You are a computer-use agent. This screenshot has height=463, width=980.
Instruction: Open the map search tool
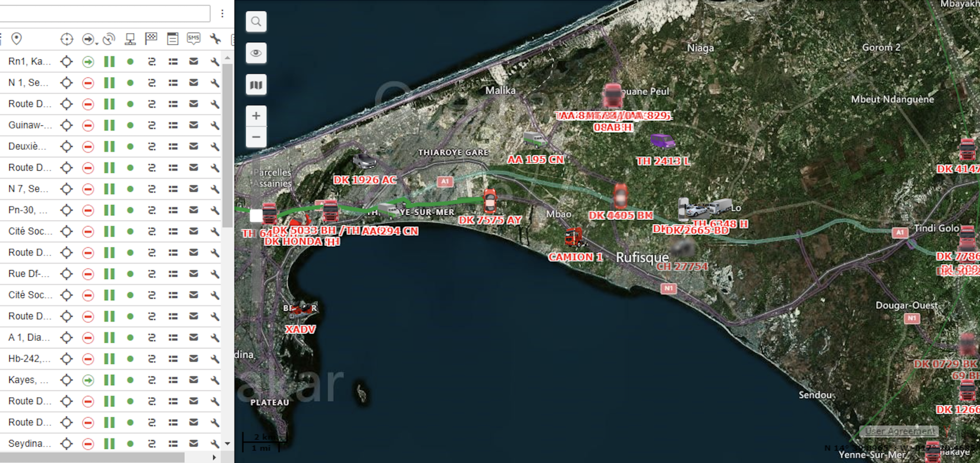256,21
